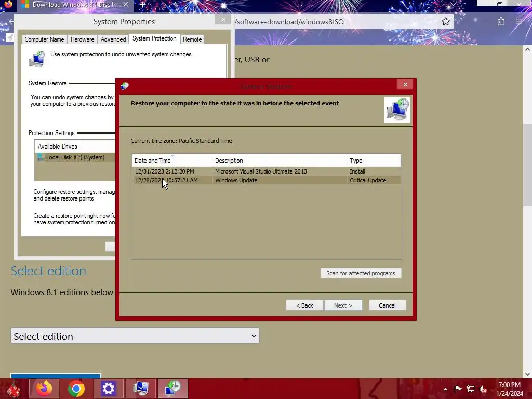Select the Microsoft Visual Studio Ultimate 2013 restore point
This screenshot has height=399, width=532.
point(267,171)
